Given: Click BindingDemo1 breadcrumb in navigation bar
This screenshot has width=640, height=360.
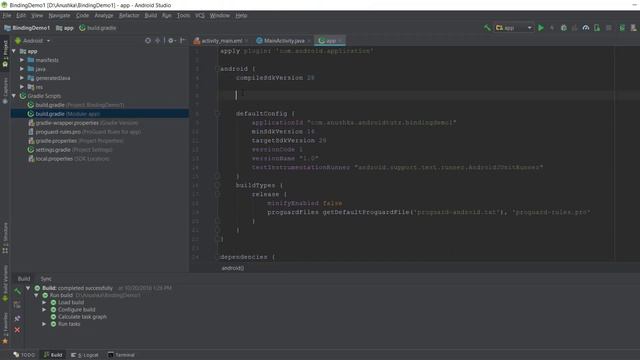Looking at the screenshot, I should 27,28.
